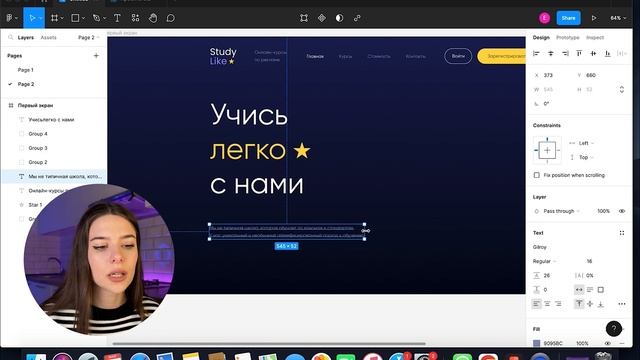Set text align left

click(x=537, y=304)
